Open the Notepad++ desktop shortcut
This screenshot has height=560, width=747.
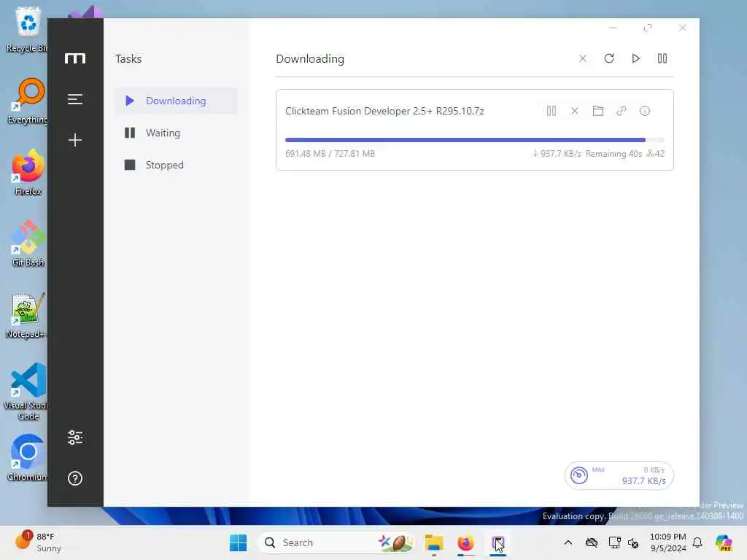pos(27,315)
